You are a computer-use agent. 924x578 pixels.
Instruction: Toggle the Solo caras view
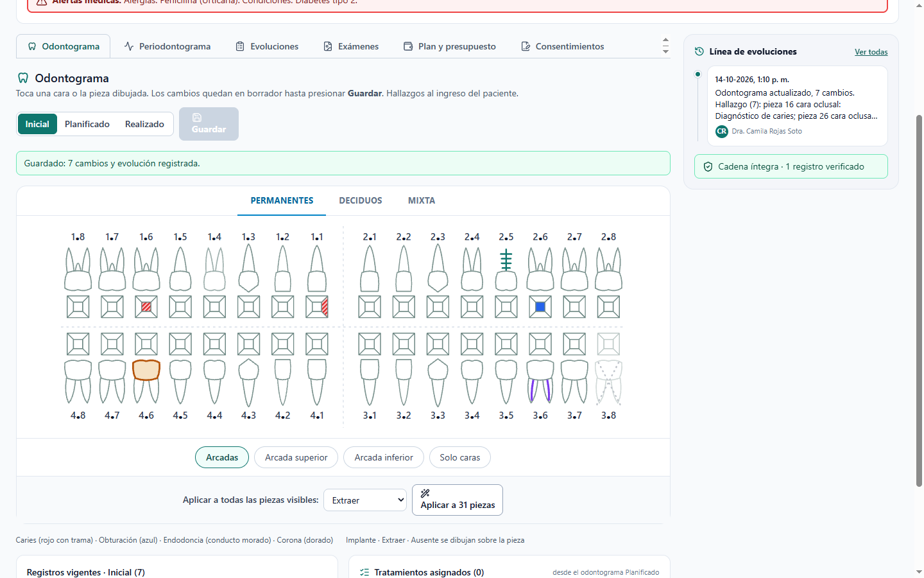460,457
